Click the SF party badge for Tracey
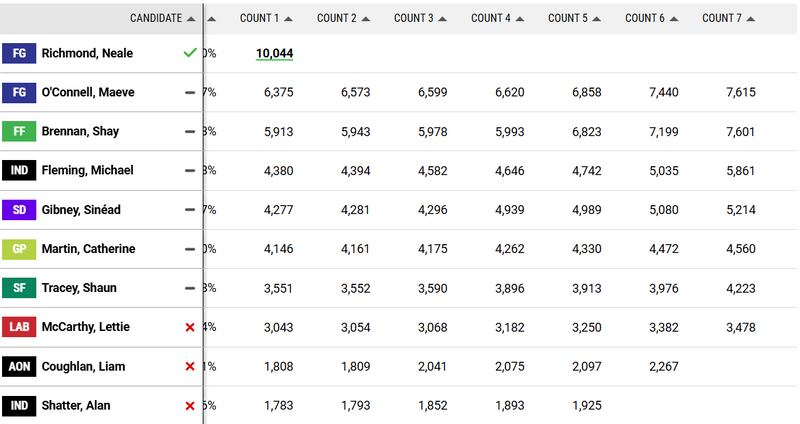Screen dimensions: 800x424 [19, 288]
